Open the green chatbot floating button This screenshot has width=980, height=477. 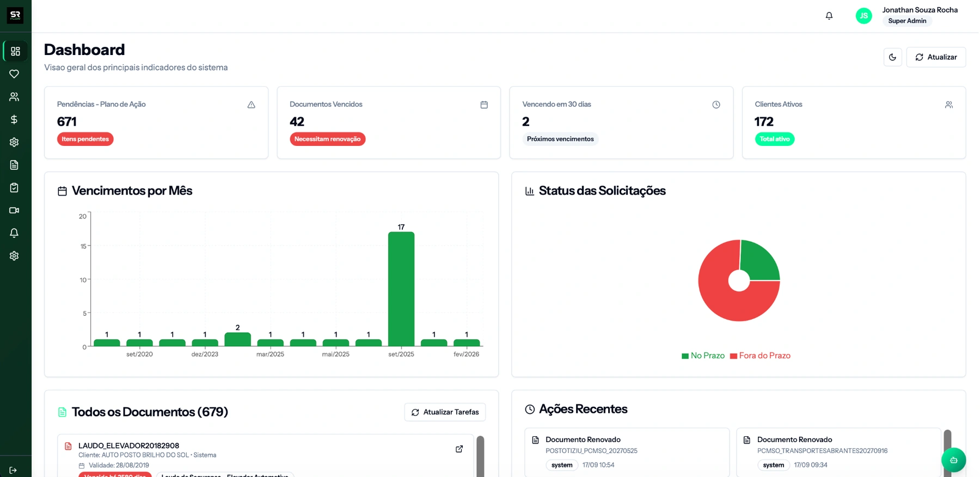[x=954, y=460]
